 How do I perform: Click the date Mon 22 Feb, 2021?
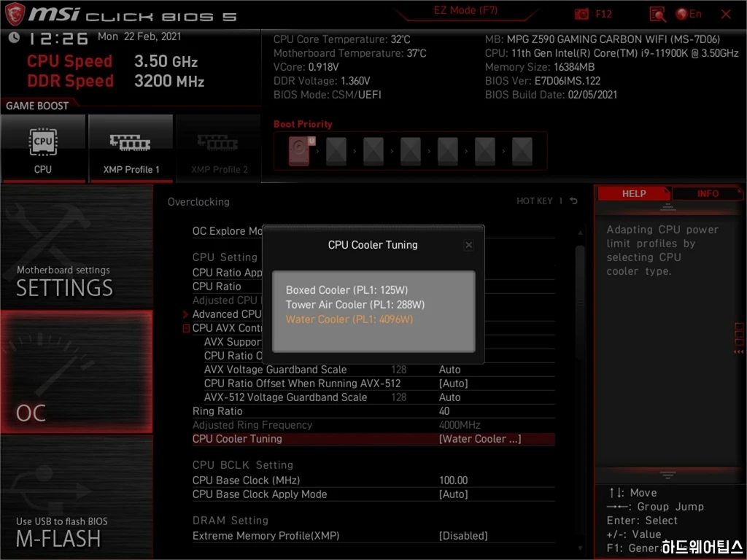(x=139, y=36)
